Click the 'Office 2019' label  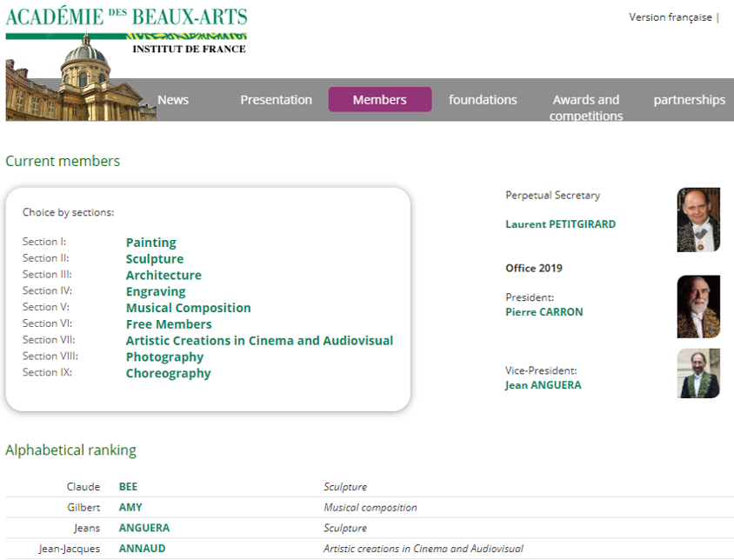point(534,269)
